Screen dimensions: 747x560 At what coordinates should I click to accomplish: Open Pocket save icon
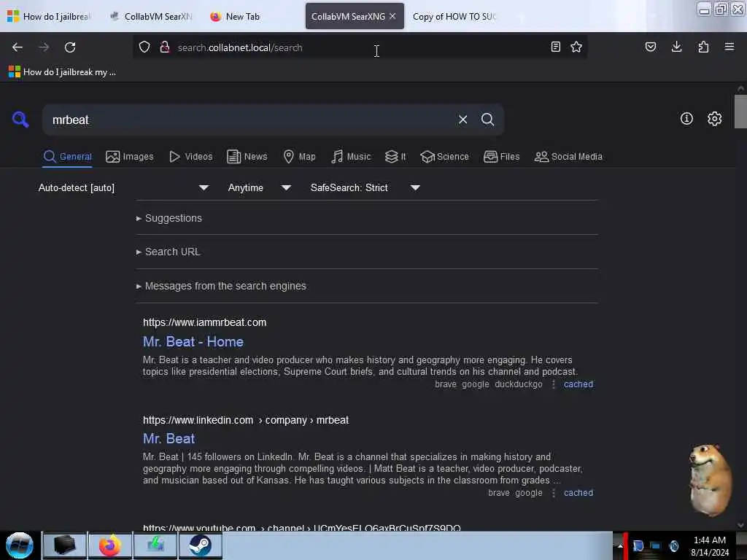click(650, 47)
